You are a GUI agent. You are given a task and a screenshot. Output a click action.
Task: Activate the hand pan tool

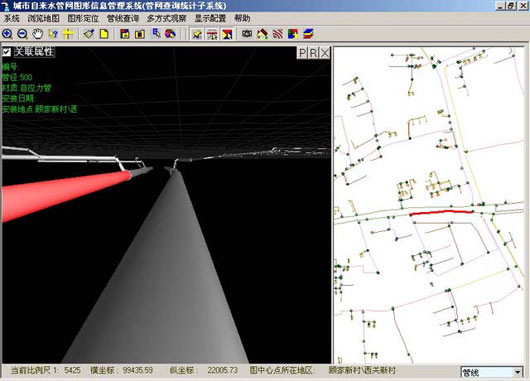tap(38, 34)
